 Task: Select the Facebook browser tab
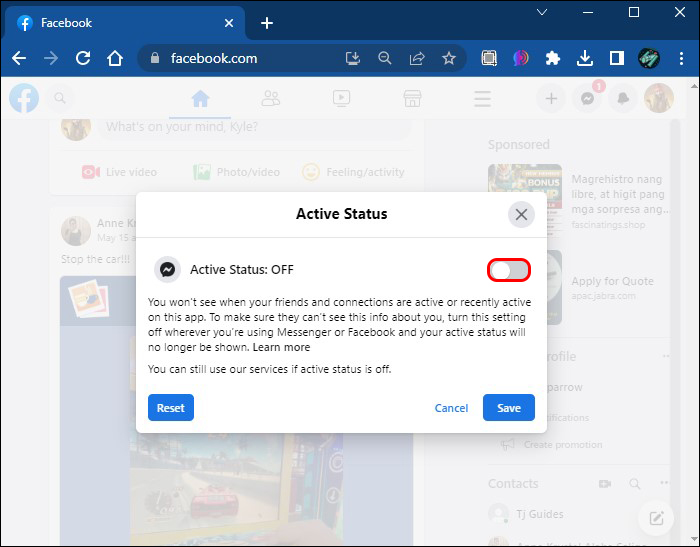coord(124,23)
